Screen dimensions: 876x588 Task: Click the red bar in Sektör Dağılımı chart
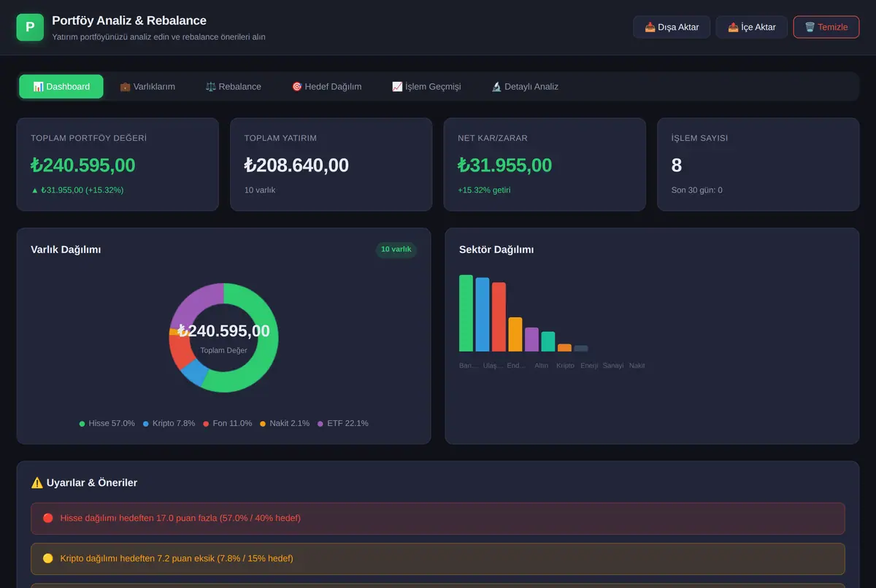(499, 317)
